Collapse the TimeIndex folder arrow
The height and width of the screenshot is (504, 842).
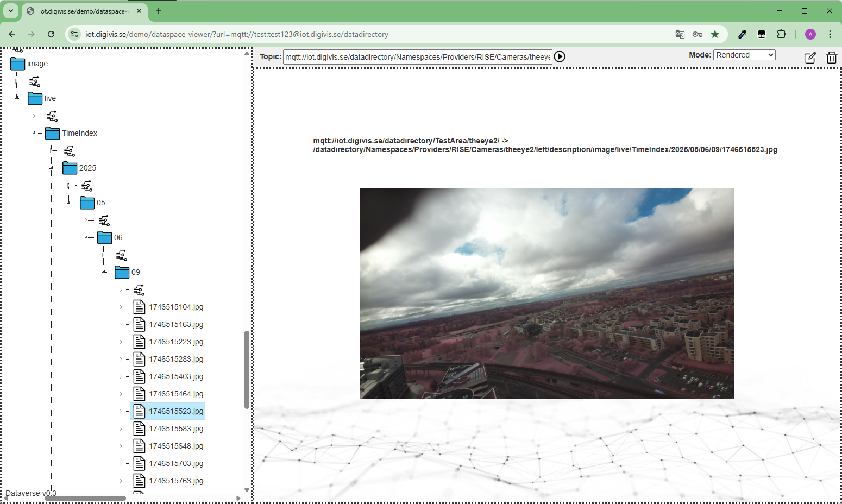coord(34,133)
